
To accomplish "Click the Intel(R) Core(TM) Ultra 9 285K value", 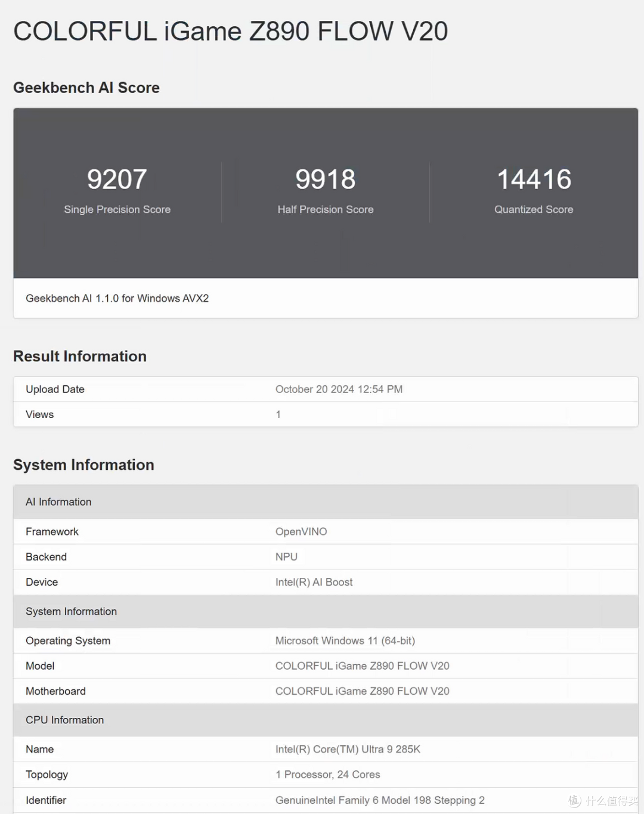I will 348,750.
